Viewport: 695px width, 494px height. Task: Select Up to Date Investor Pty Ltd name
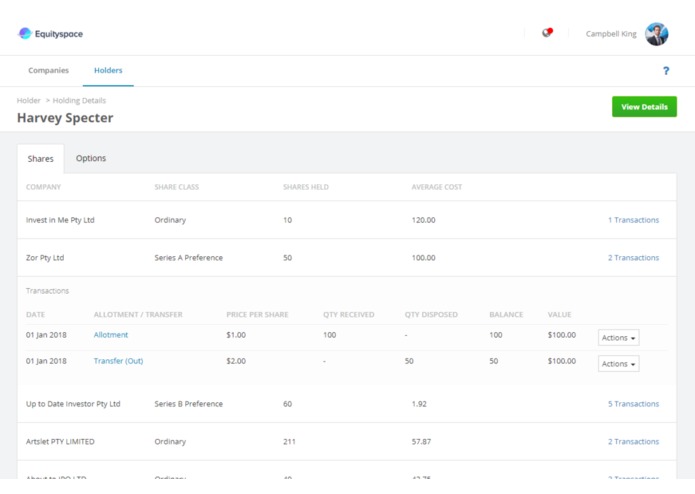click(x=73, y=404)
